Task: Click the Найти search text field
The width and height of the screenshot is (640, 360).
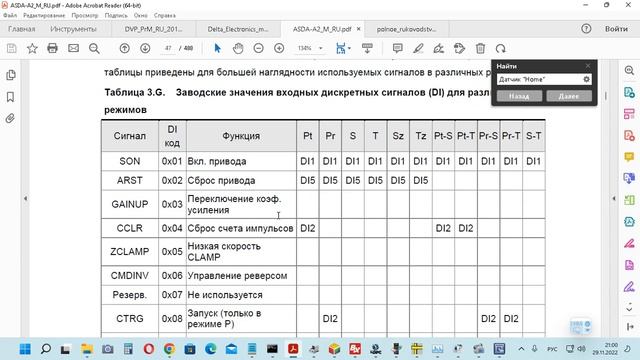Action: coord(539,79)
